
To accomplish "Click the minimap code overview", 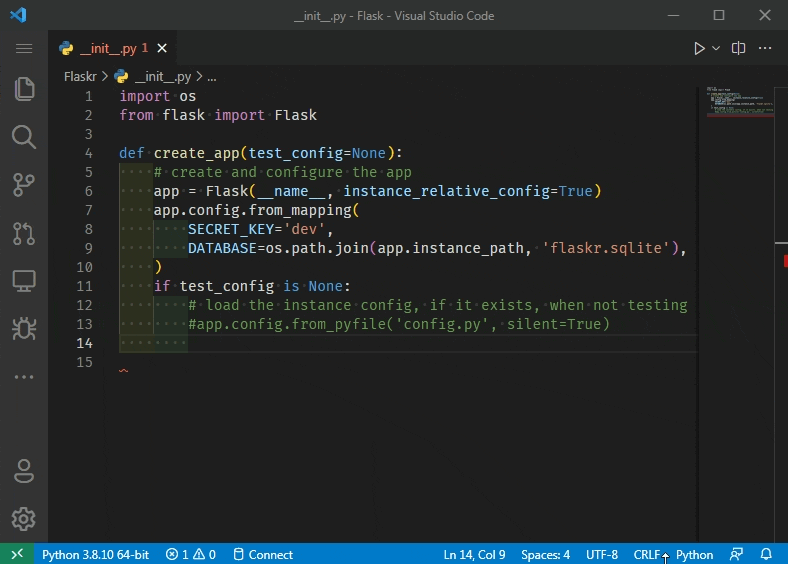I will [740, 102].
